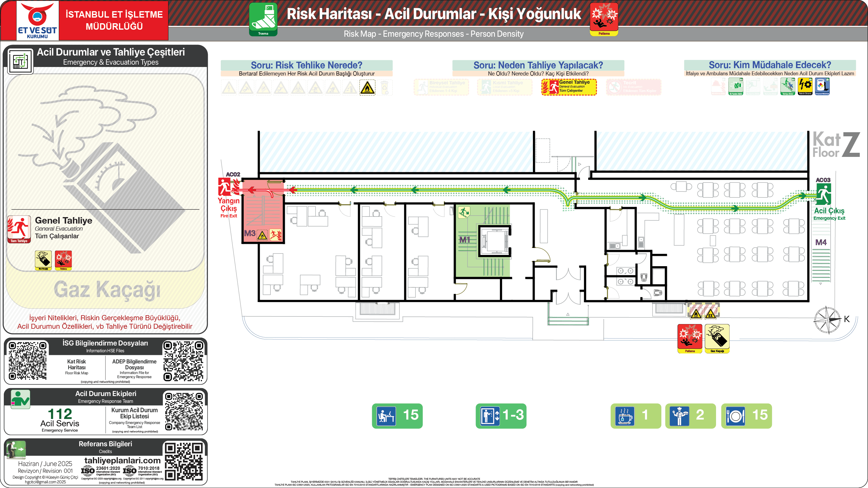
Task: Click the Soru: Risk Tehlike Nerede? heading
Action: click(x=306, y=65)
